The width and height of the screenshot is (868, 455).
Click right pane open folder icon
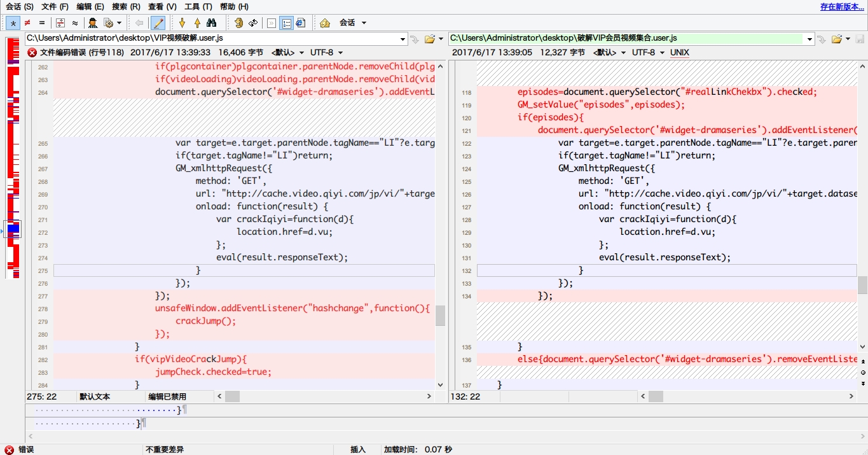(x=836, y=39)
